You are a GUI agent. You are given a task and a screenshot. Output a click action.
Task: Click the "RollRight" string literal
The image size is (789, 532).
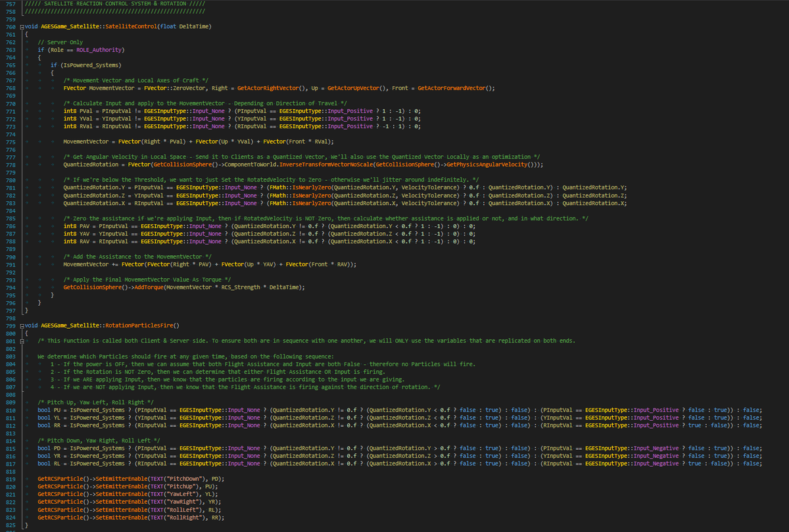click(183, 517)
